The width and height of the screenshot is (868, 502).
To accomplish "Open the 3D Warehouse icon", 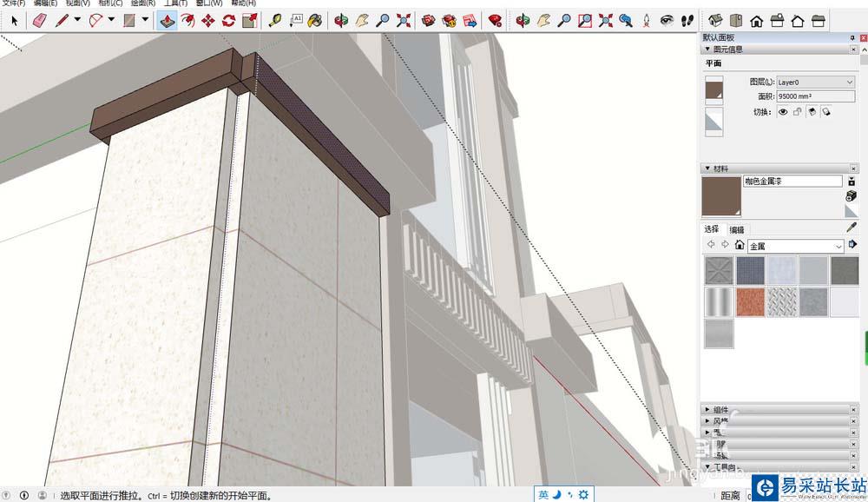I will tap(429, 21).
